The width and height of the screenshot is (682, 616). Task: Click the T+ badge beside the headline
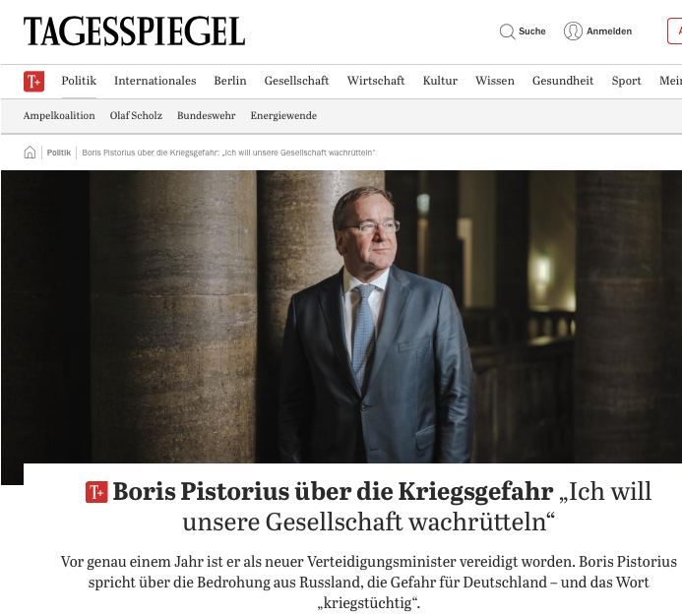click(96, 492)
